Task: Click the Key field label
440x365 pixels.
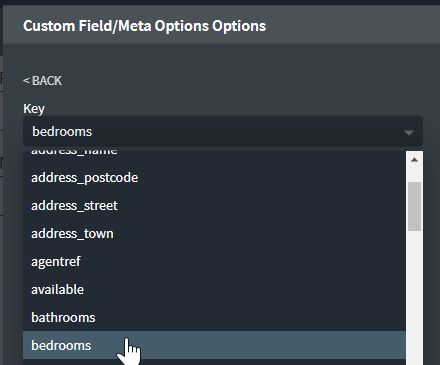Action: 34,109
